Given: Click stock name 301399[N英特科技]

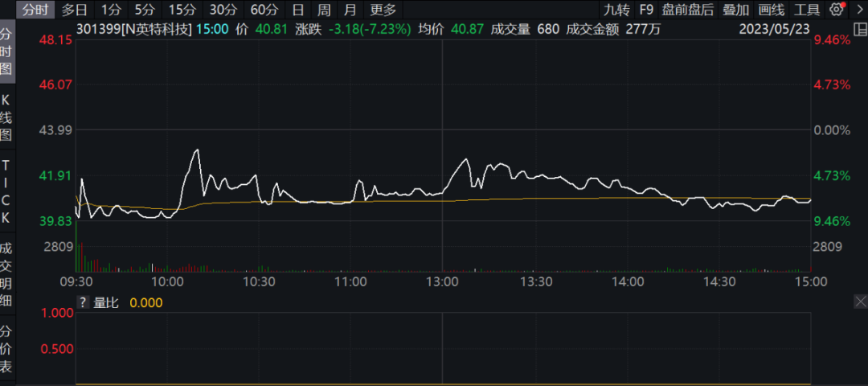Looking at the screenshot, I should pyautogui.click(x=134, y=30).
